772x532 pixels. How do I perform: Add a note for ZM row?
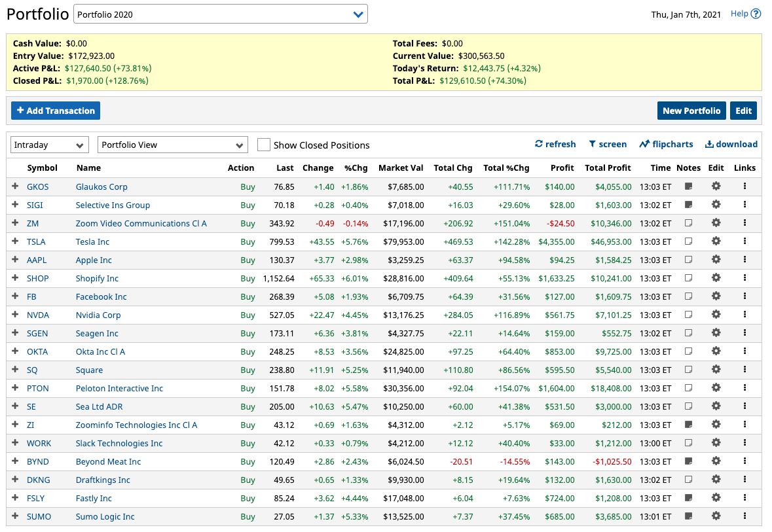point(688,223)
